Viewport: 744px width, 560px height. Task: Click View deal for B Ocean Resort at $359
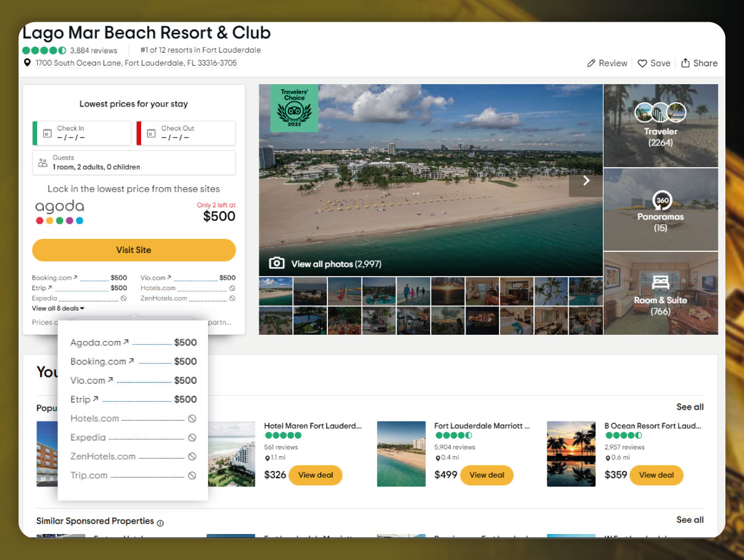pos(657,475)
